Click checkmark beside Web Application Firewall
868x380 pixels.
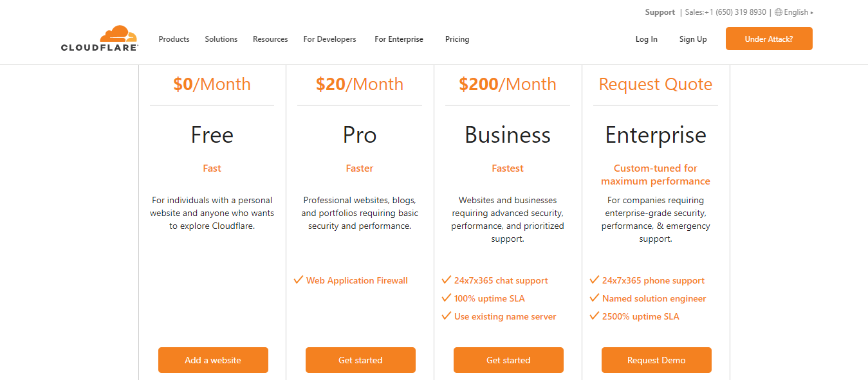(299, 280)
